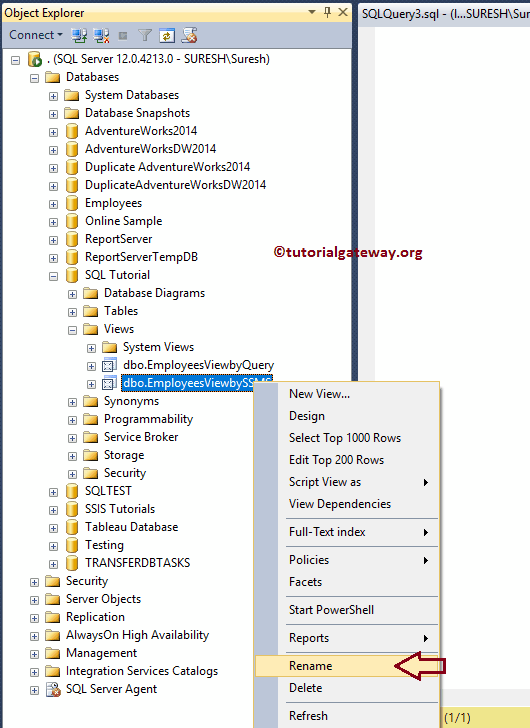Click the SQL Server instance icon
The height and width of the screenshot is (728, 530).
click(x=35, y=59)
